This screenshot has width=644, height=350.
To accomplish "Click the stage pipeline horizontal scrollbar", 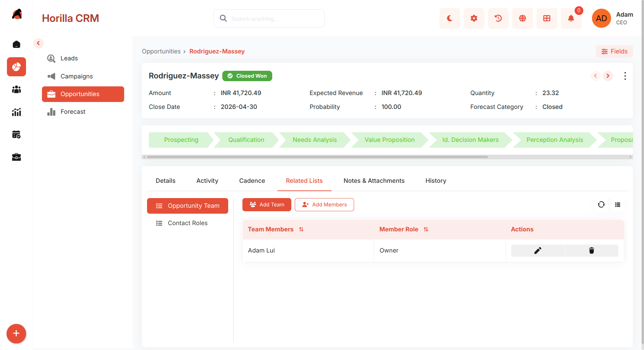I will 317,157.
